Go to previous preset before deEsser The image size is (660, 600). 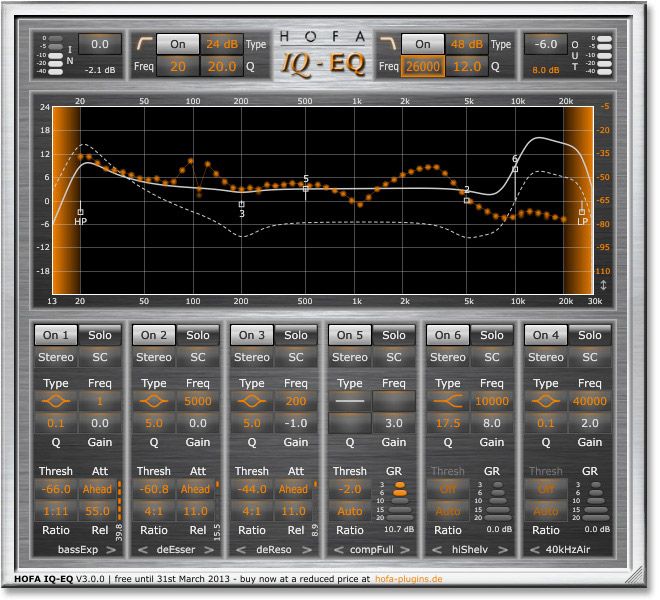coord(143,549)
